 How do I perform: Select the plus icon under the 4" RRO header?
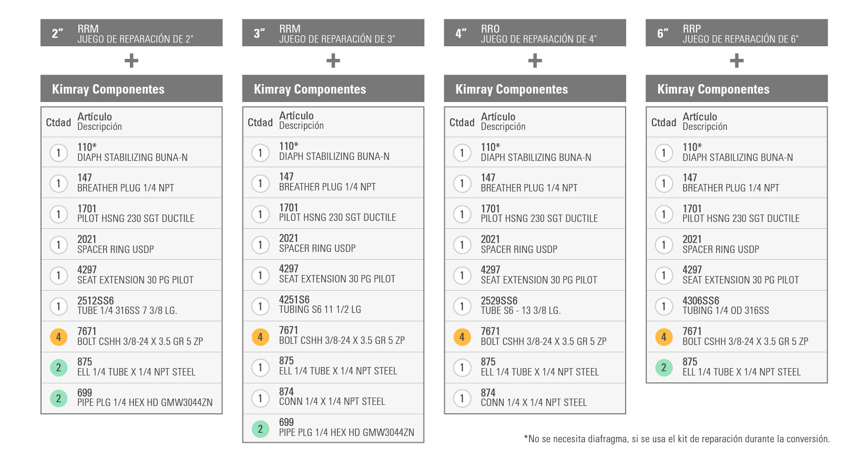click(x=535, y=61)
